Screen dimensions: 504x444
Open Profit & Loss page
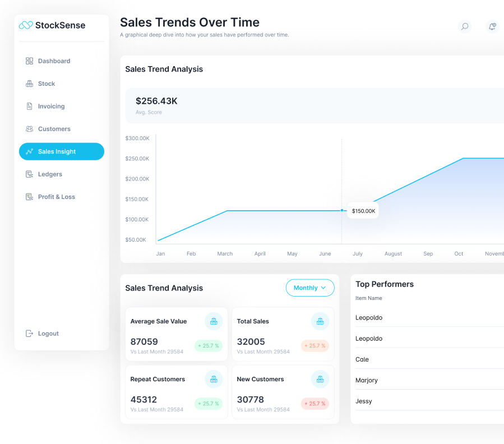62,197
